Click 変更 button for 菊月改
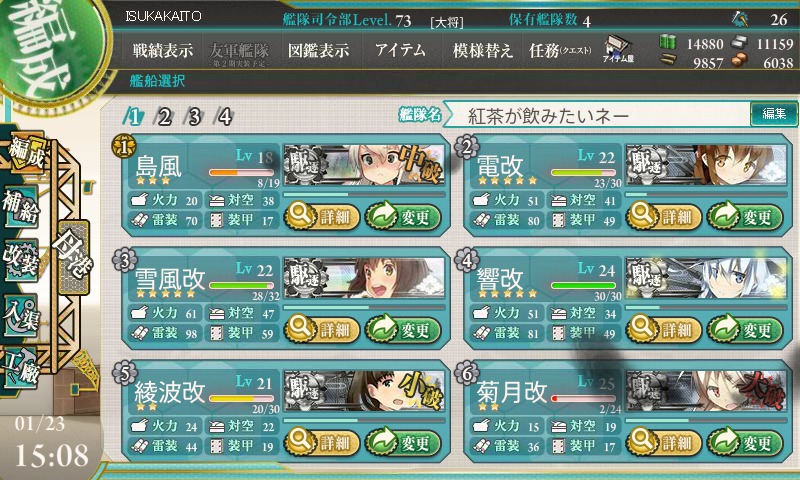 pos(745,442)
